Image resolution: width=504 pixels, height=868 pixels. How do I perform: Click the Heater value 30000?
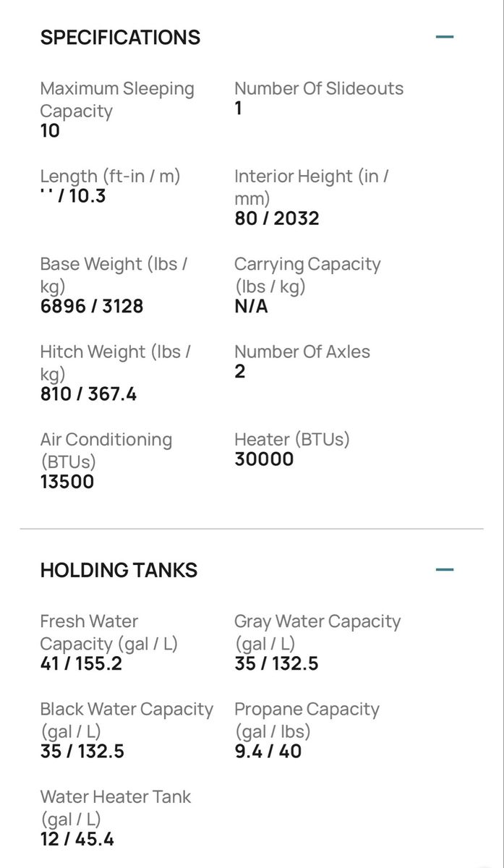click(x=264, y=459)
